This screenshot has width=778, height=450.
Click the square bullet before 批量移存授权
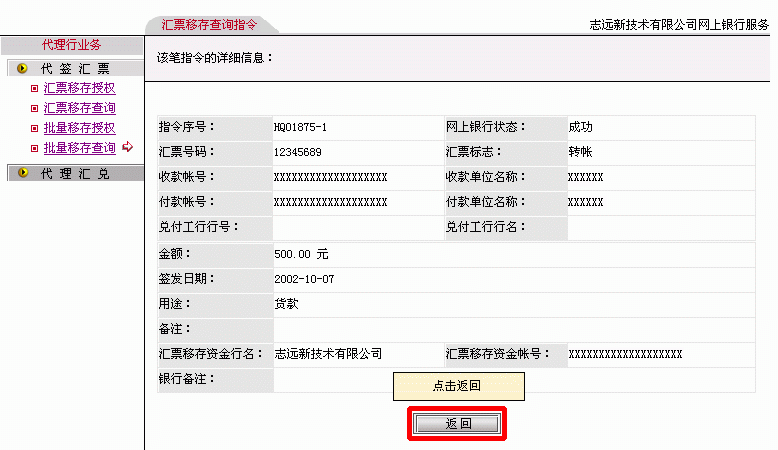(35, 129)
